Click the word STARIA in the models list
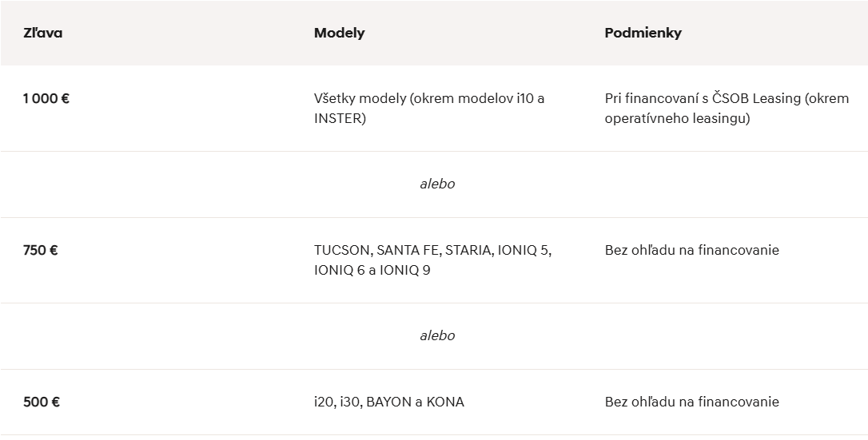The height and width of the screenshot is (440, 868). [468, 250]
